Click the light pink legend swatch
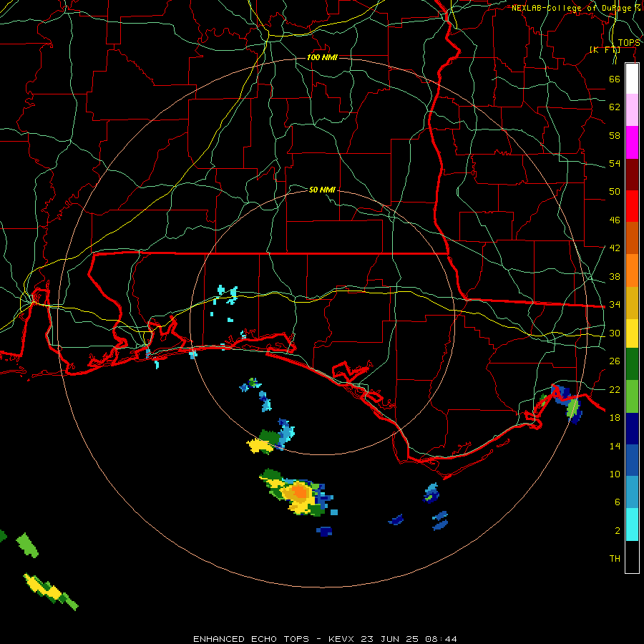644x644 pixels. [632, 109]
